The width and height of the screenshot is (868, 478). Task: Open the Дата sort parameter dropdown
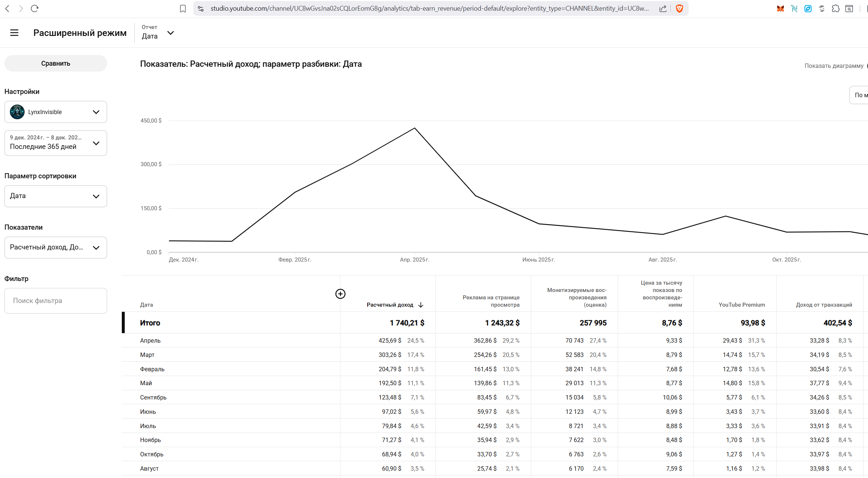(56, 196)
